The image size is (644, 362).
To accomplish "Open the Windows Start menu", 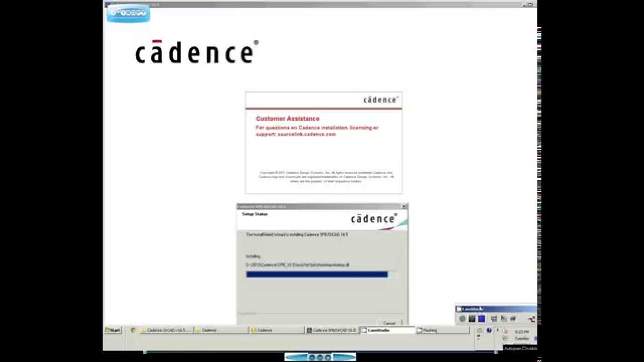I will point(113,330).
